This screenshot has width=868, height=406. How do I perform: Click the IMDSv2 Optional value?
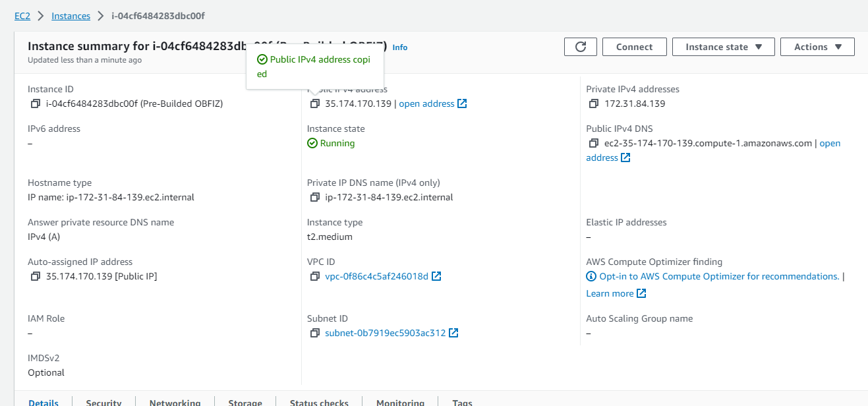(46, 372)
